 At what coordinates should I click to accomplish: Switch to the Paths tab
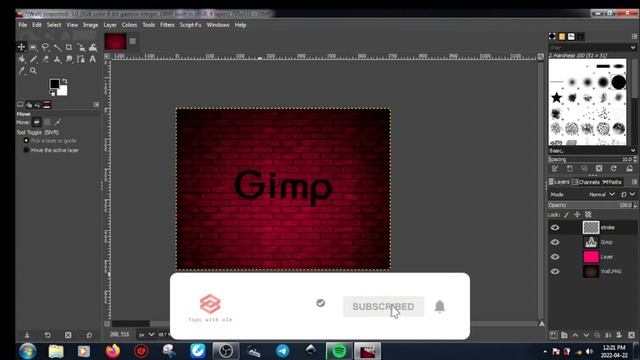click(612, 182)
